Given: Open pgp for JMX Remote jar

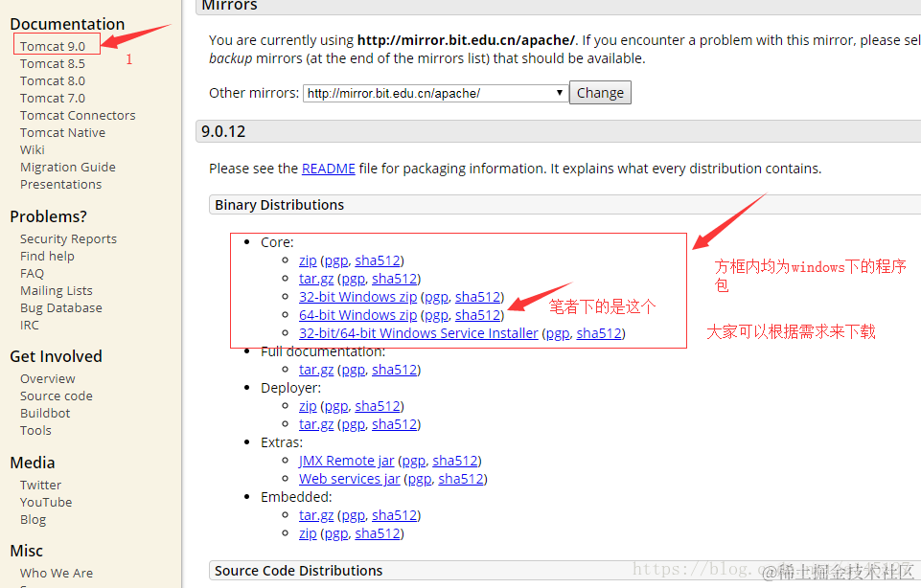Looking at the screenshot, I should tap(414, 461).
